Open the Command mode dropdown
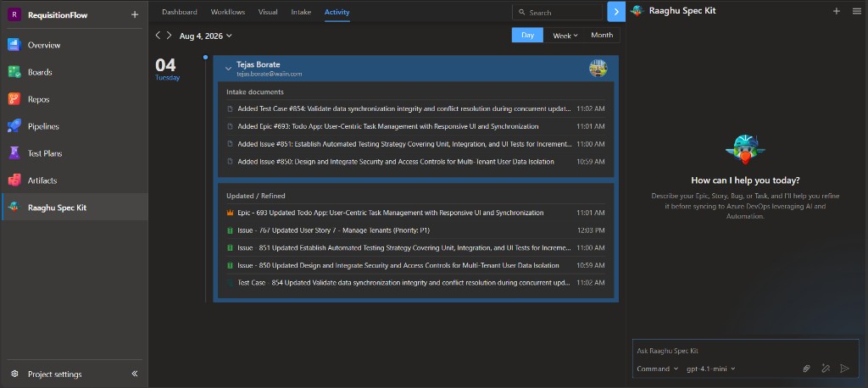The width and height of the screenshot is (868, 388). [657, 369]
